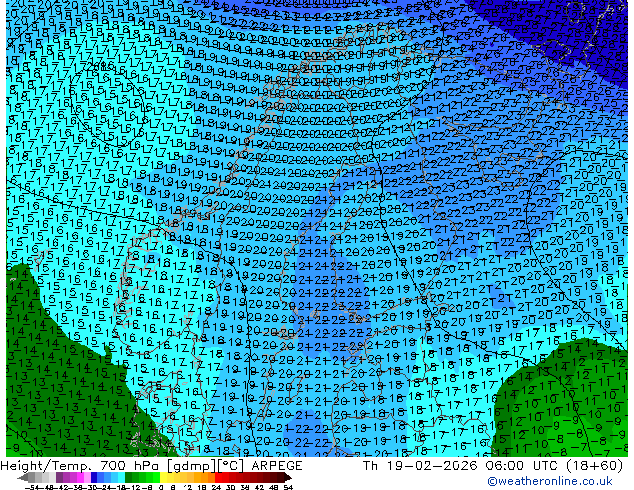Pick the bright red swatch above 24

pyautogui.click(x=218, y=477)
